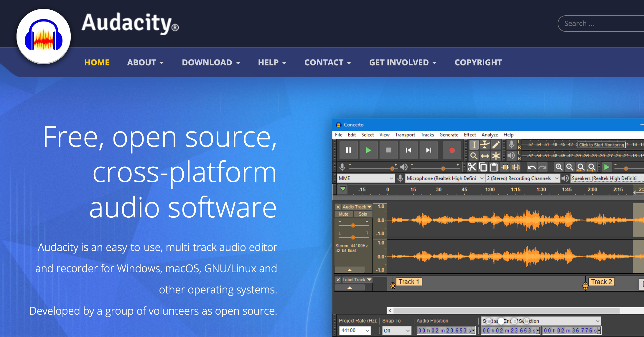This screenshot has width=644, height=337.
Task: Paste with the clipboard icon
Action: (x=494, y=167)
